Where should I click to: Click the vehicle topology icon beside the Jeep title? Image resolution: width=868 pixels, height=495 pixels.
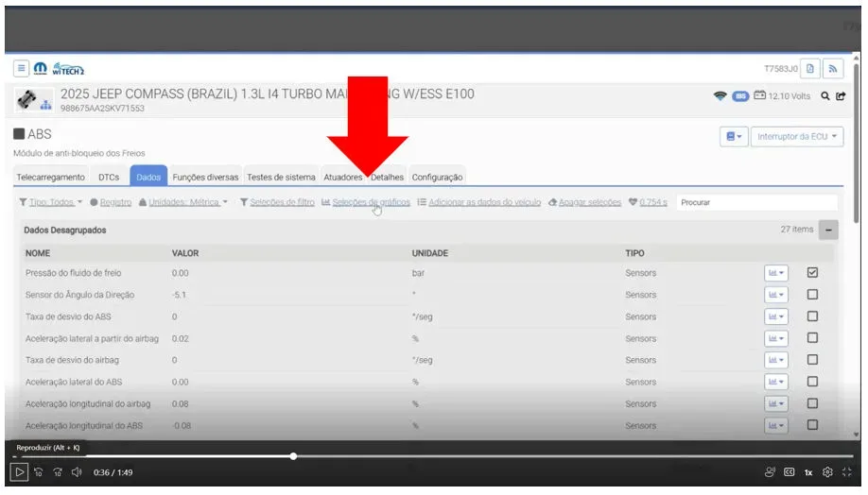(46, 105)
